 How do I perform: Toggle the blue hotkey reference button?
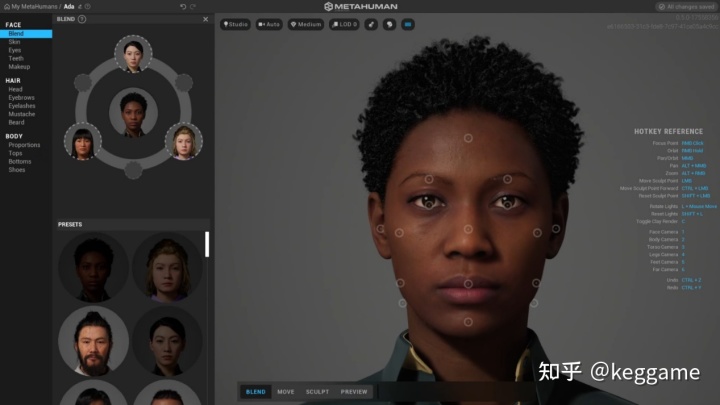tap(408, 24)
